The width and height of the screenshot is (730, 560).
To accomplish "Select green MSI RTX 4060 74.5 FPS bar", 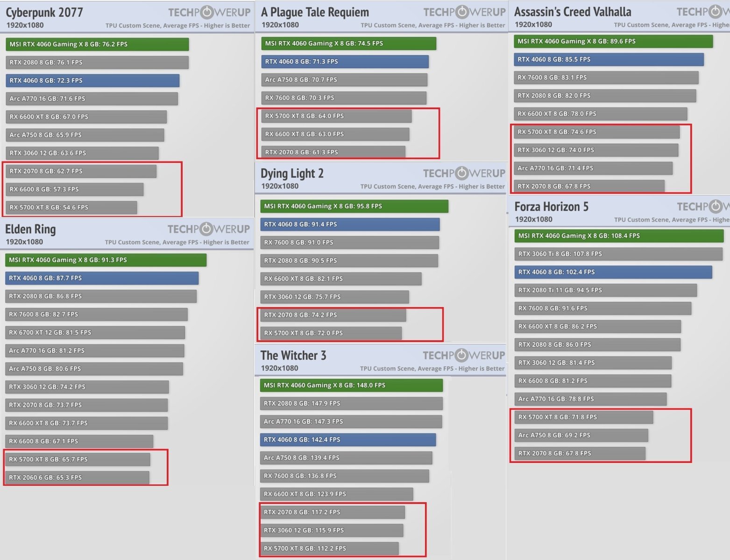I will point(349,43).
